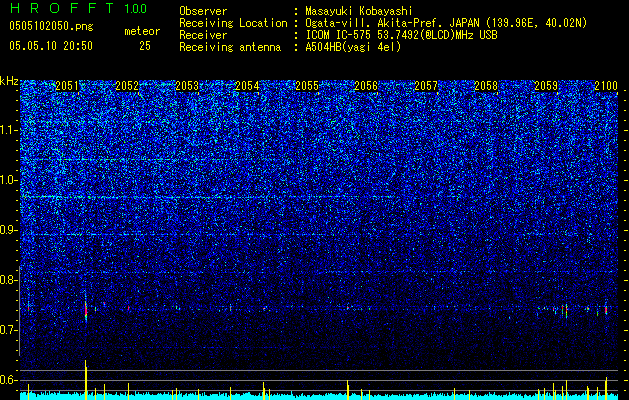Image resolution: width=629 pixels, height=400 pixels.
Task: Select the 2051 time marker
Action: pyautogui.click(x=67, y=86)
